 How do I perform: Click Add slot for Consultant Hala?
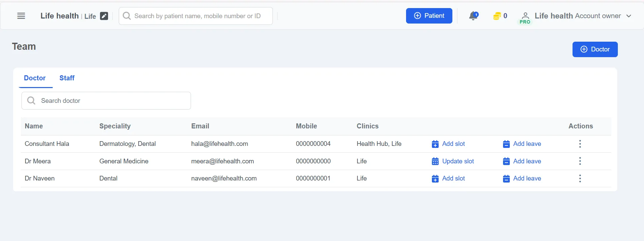(x=448, y=144)
